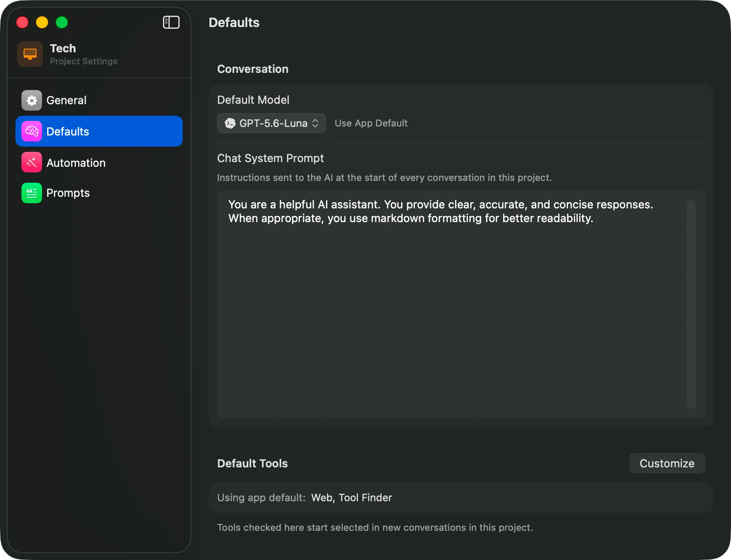
Task: Click the Conversation section heading
Action: click(253, 69)
